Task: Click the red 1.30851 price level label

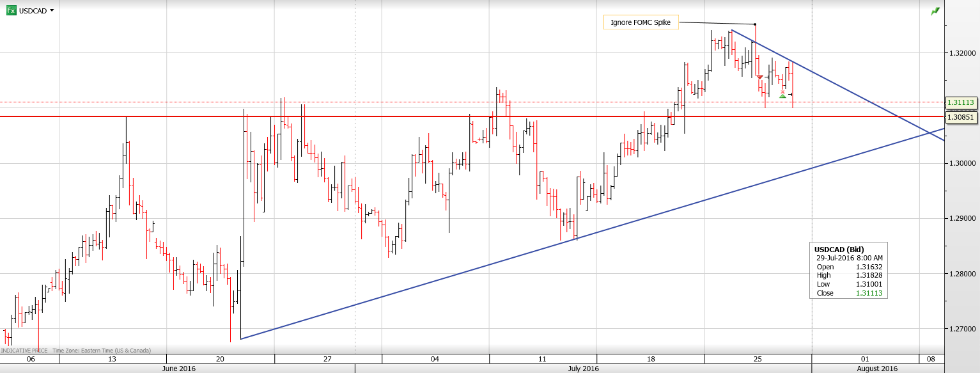Action: click(962, 117)
